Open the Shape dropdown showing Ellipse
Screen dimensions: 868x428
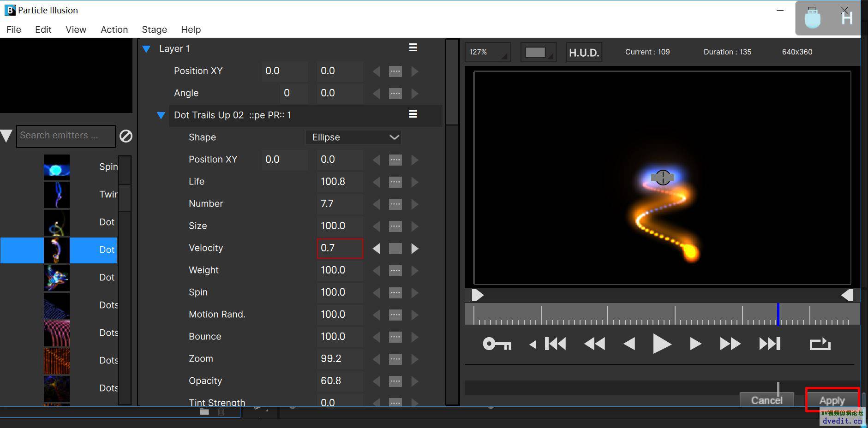point(353,137)
